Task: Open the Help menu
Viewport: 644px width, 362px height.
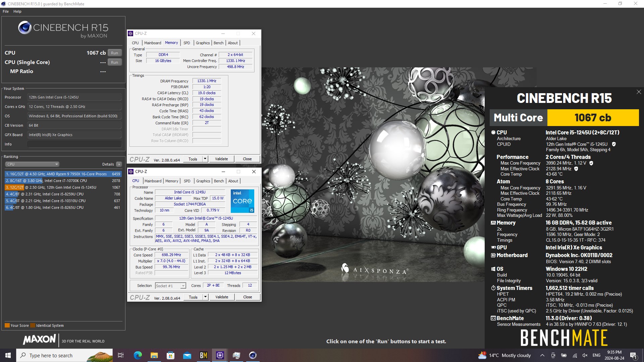Action: coord(17,11)
